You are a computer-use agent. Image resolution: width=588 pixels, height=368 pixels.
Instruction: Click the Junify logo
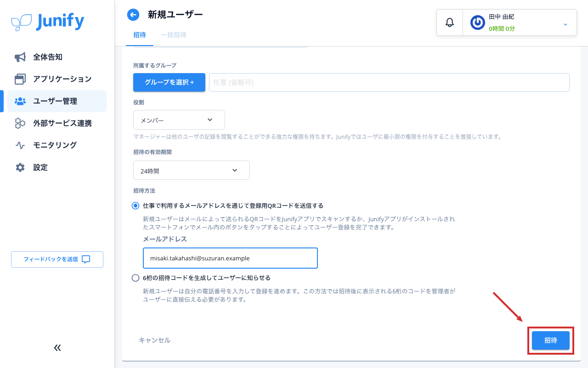coord(48,21)
